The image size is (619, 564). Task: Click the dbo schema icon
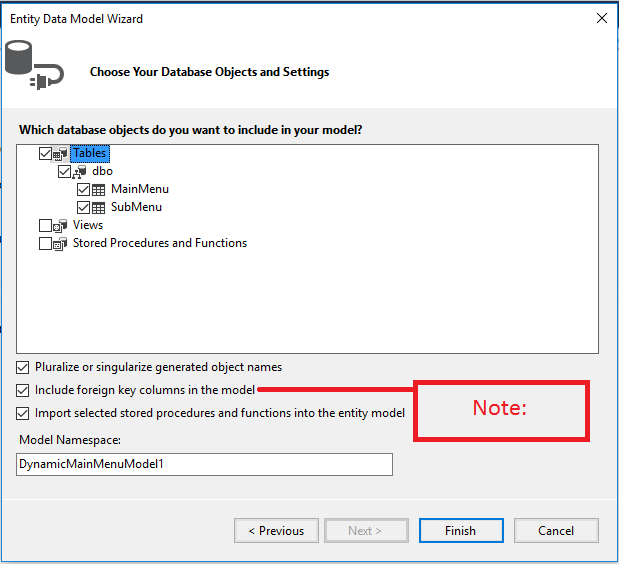coord(79,172)
